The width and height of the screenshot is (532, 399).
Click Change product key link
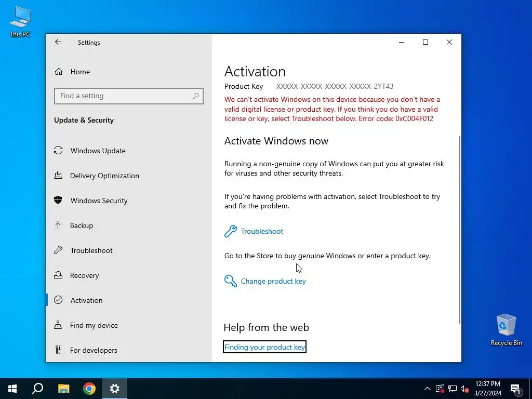[x=273, y=281]
